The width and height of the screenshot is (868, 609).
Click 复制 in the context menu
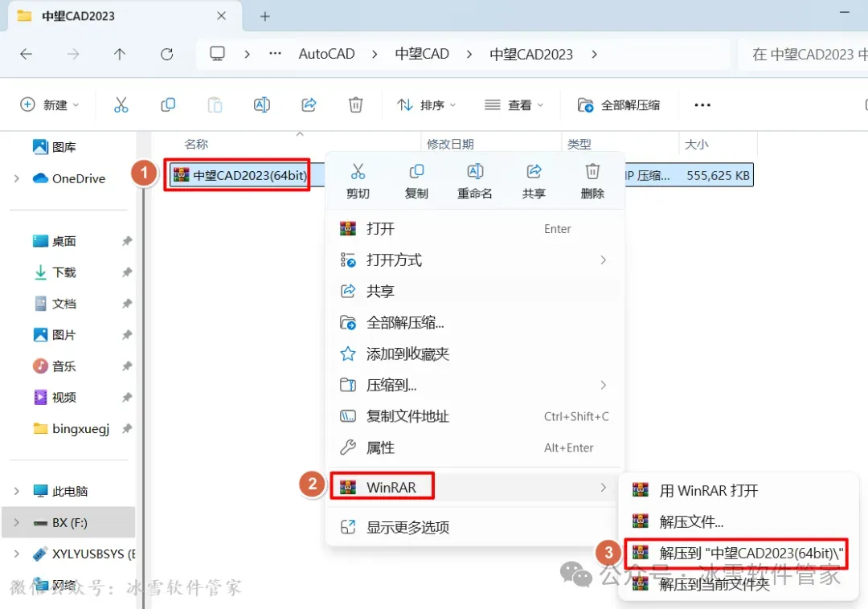416,181
